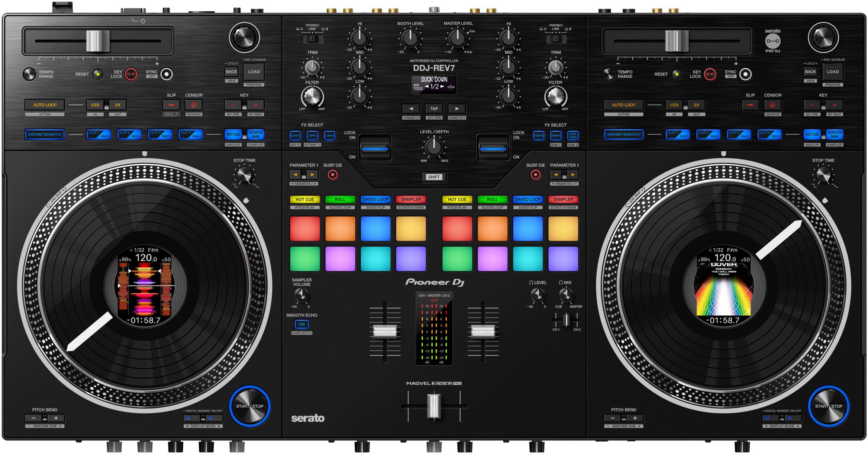This screenshot has width=868, height=455.
Task: Select the right deck Sampler pad mode
Action: (x=563, y=200)
